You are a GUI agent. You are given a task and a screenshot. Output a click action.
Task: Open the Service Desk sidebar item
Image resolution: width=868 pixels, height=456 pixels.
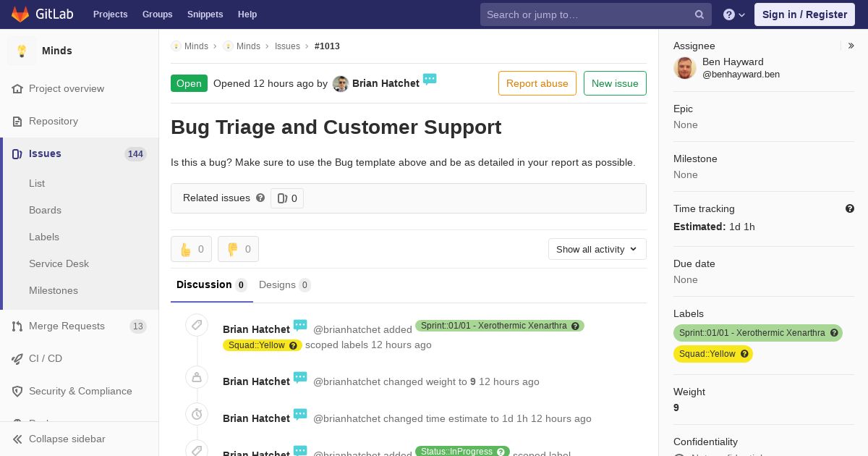pos(59,263)
